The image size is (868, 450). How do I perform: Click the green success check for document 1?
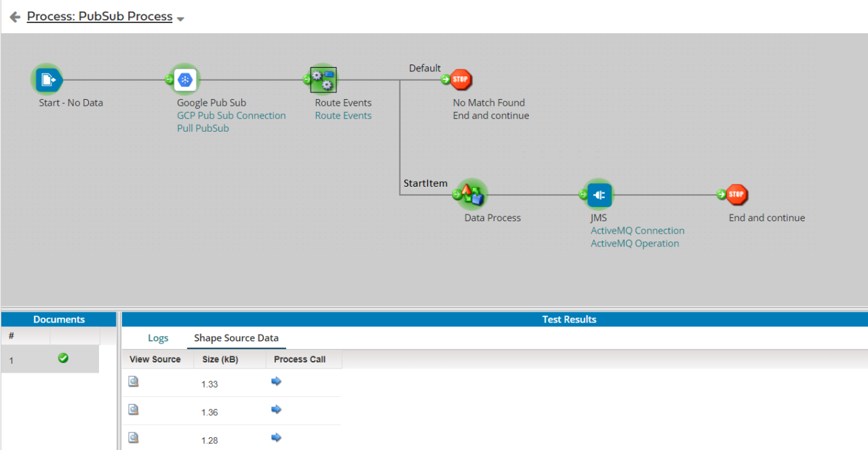(x=62, y=358)
